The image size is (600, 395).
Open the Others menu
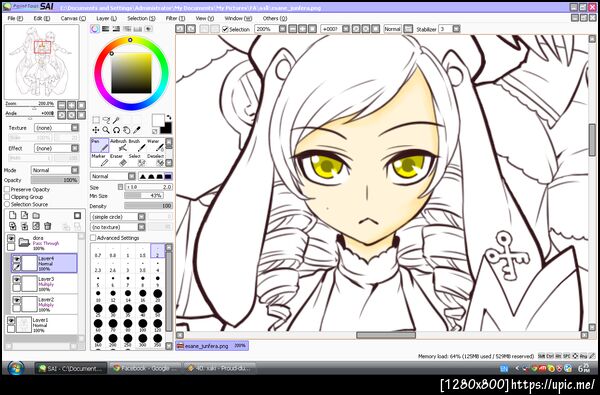click(x=275, y=18)
